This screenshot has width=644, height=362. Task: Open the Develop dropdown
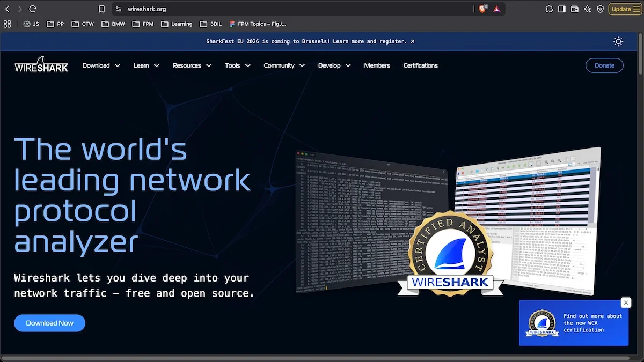(334, 65)
